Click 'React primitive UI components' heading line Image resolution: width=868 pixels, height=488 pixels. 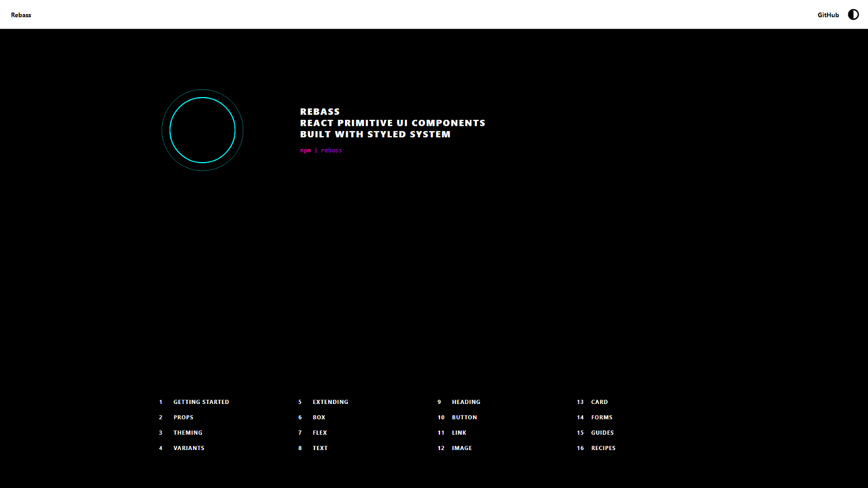[393, 123]
